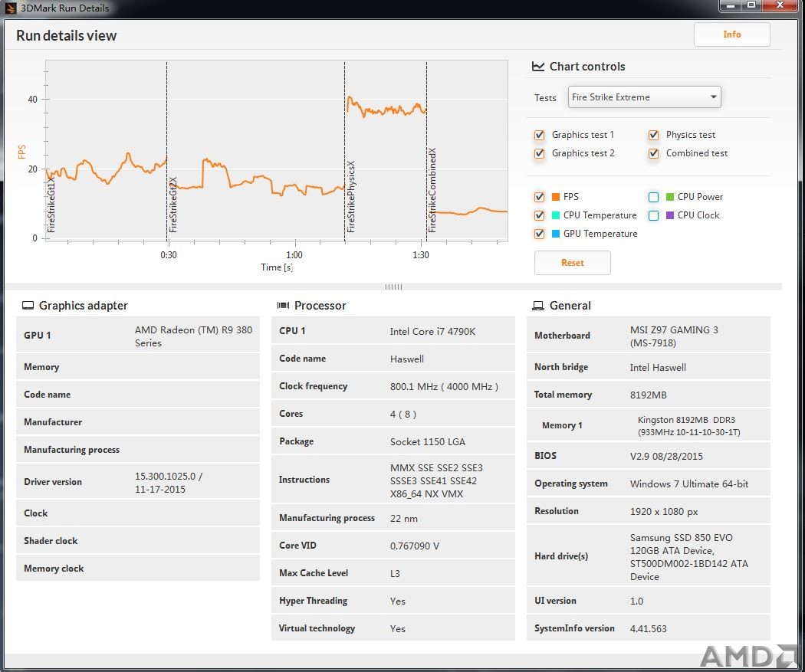Screen dimensions: 805x672
Task: Disable the FPS series checkbox
Action: [539, 197]
